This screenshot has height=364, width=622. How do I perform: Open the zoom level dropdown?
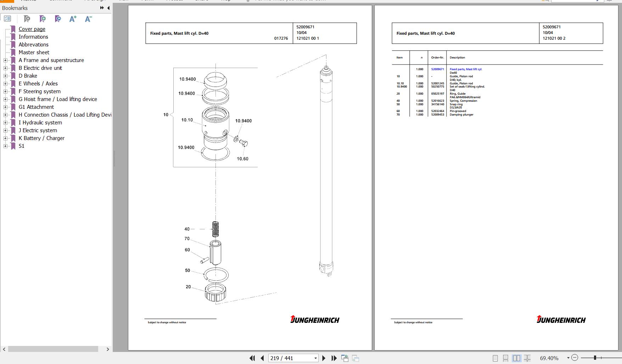(568, 358)
